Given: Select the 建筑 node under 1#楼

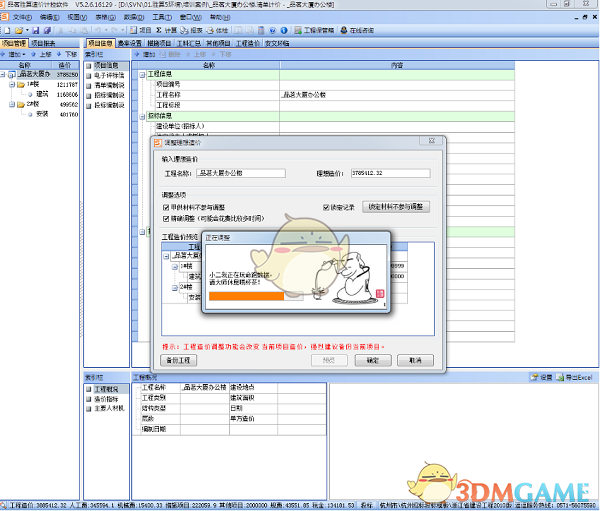Looking at the screenshot, I should click(x=42, y=94).
